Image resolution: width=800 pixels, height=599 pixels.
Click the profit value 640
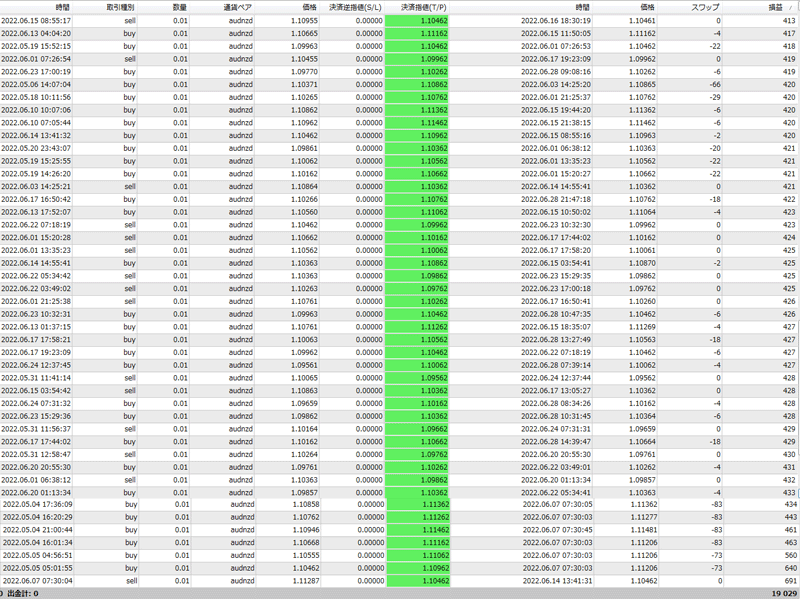click(791, 568)
